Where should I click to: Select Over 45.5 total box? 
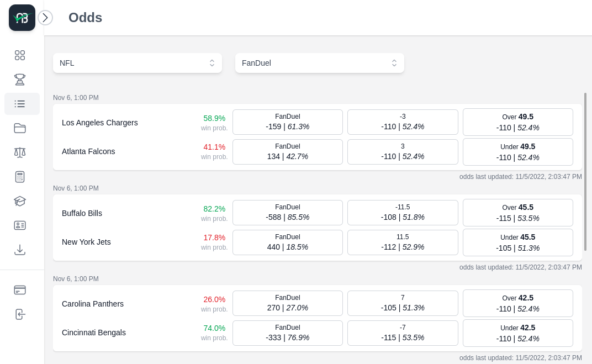pyautogui.click(x=518, y=213)
